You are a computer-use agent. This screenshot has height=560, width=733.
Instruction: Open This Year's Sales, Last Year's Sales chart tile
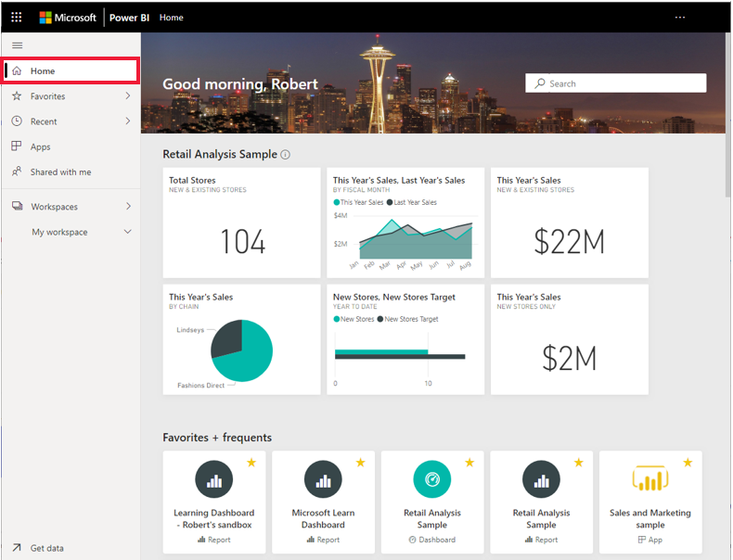click(x=405, y=223)
